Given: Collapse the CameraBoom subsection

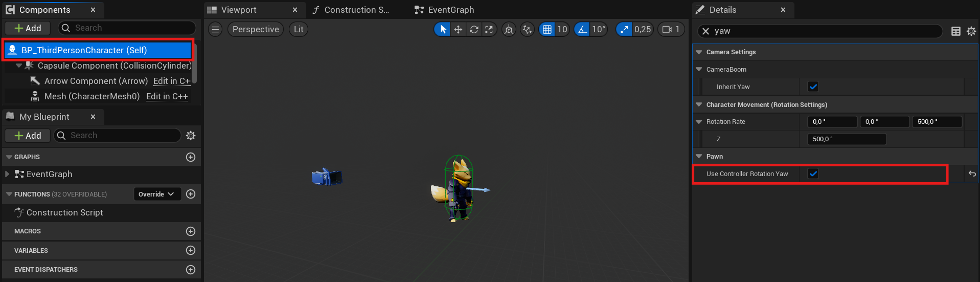Looking at the screenshot, I should tap(699, 70).
